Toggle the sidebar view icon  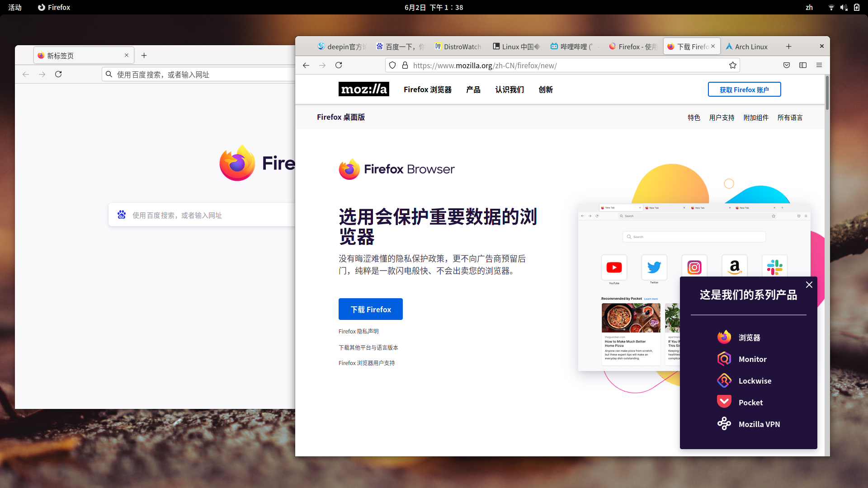pyautogui.click(x=803, y=66)
